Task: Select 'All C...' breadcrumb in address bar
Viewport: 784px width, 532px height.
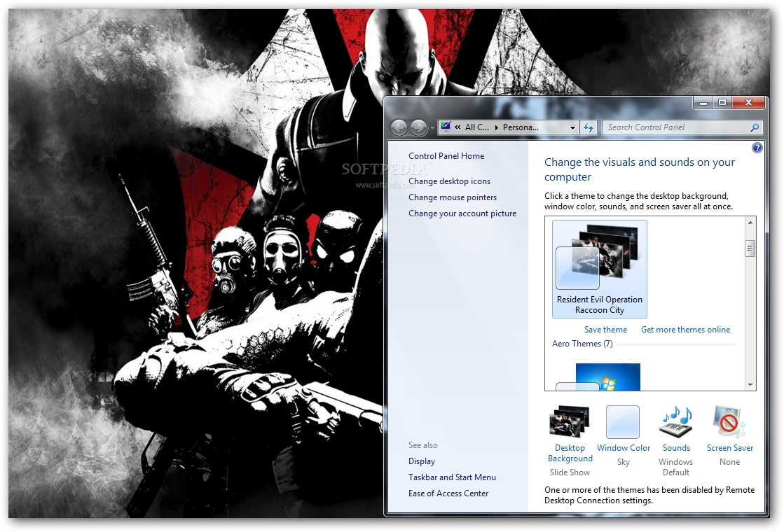Action: tap(477, 127)
